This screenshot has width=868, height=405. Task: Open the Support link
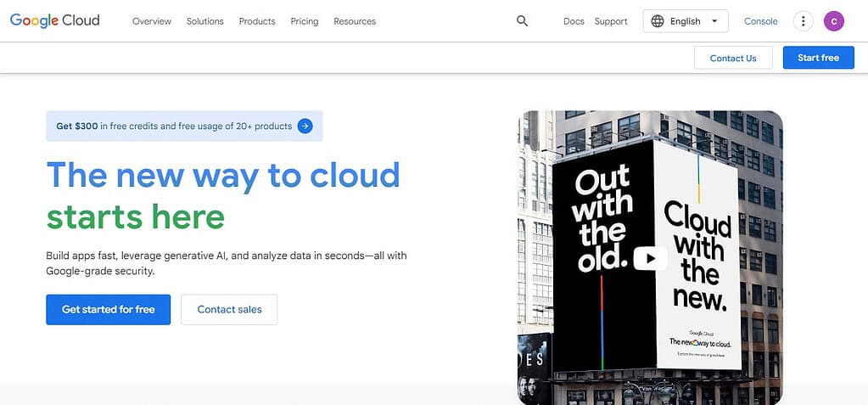pyautogui.click(x=611, y=21)
